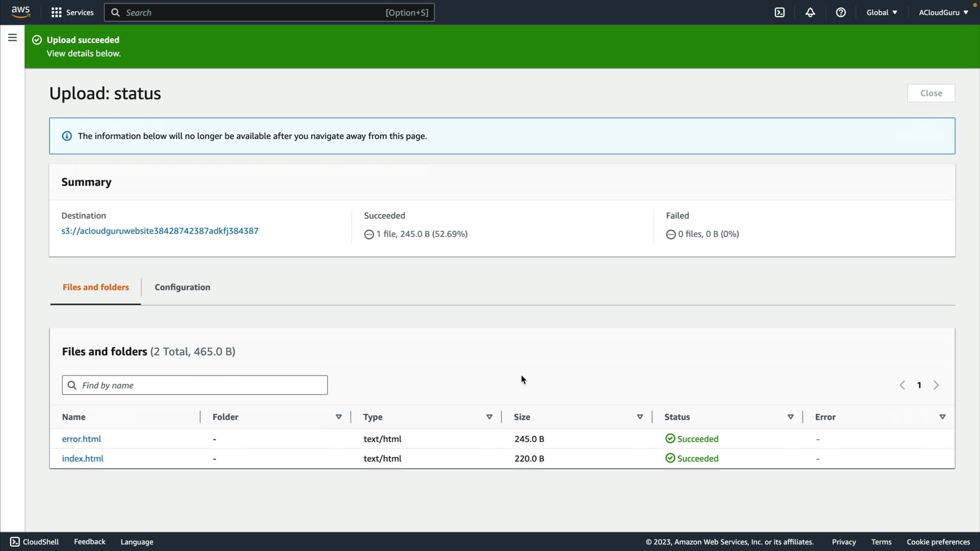Switch to the Configuration tab

click(182, 287)
